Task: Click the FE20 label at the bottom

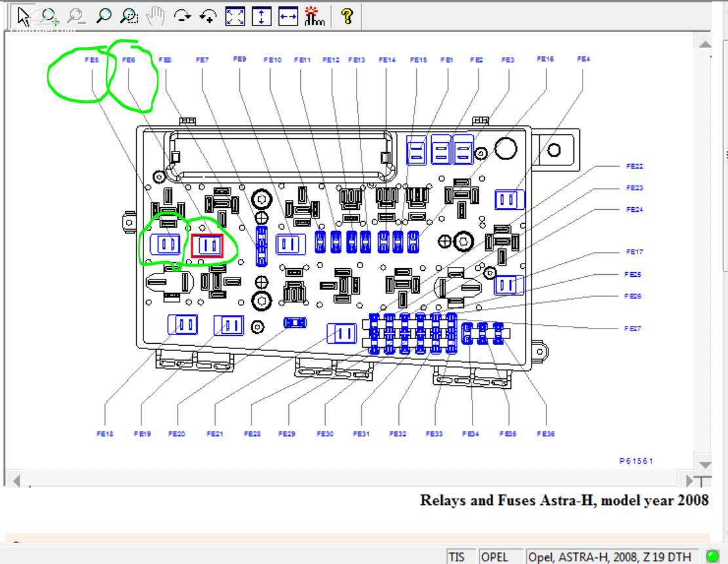Action: [176, 434]
